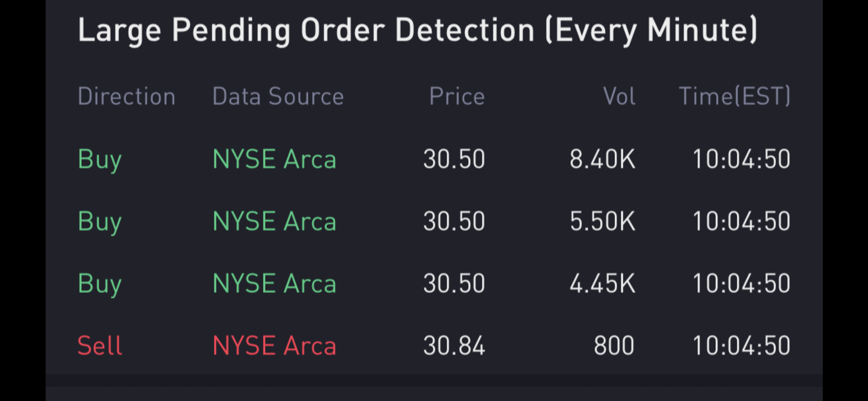Tap the red NYSE Arca data source
868x401 pixels.
coord(274,346)
